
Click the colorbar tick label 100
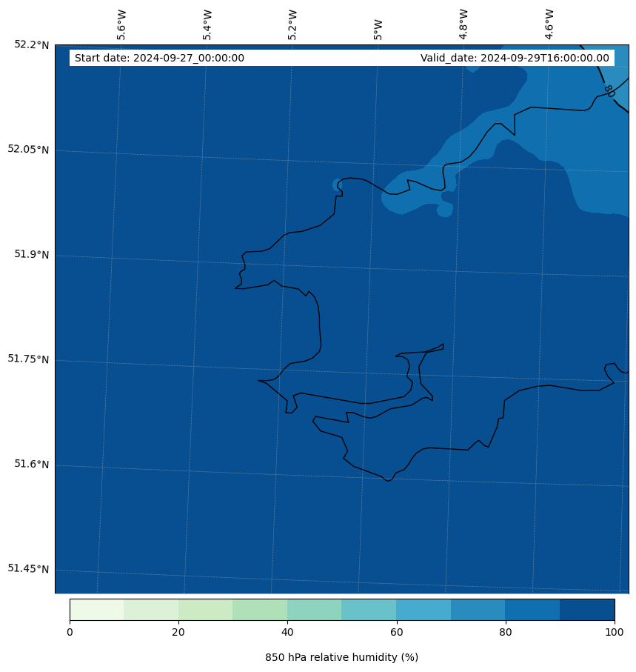coord(614,632)
